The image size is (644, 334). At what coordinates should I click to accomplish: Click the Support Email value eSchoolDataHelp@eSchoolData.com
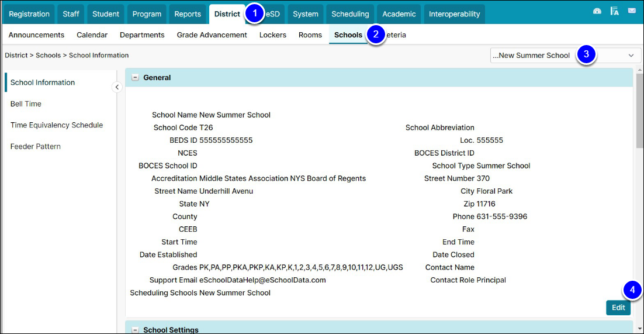click(262, 280)
